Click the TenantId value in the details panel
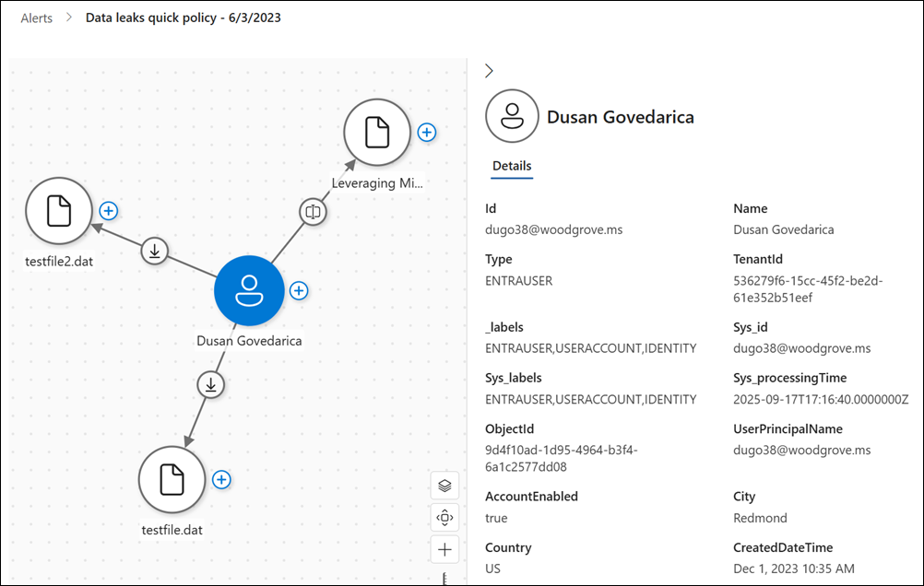The height and width of the screenshot is (586, 924). (808, 288)
